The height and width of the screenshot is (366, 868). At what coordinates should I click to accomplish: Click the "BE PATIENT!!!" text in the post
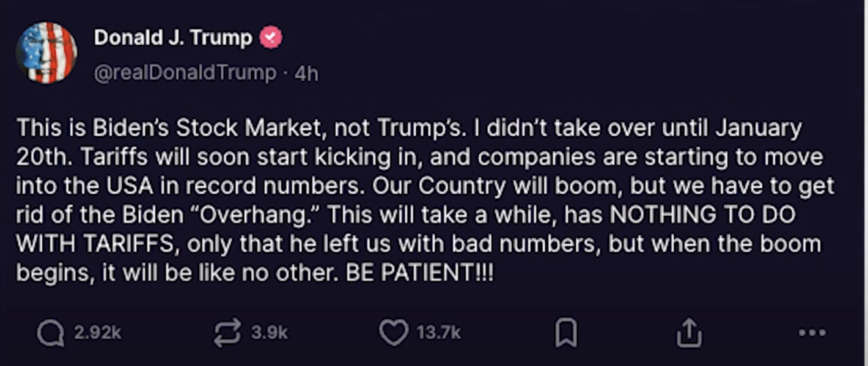point(419,273)
